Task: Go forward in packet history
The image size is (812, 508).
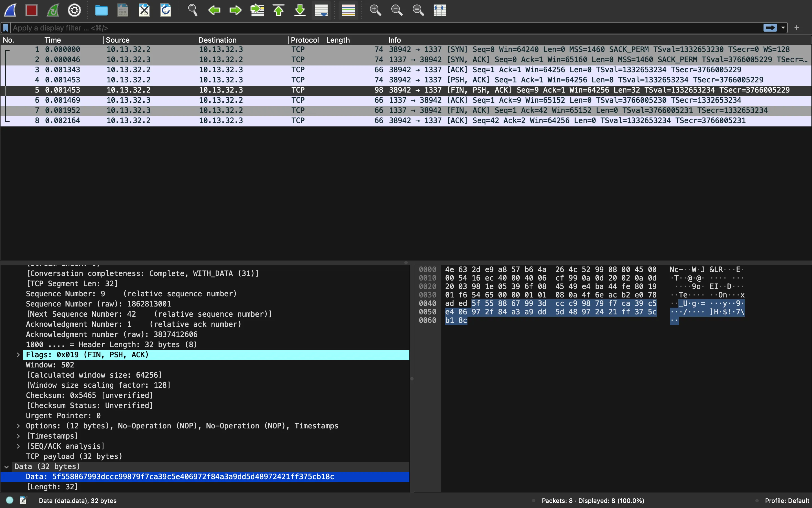Action: 235,10
